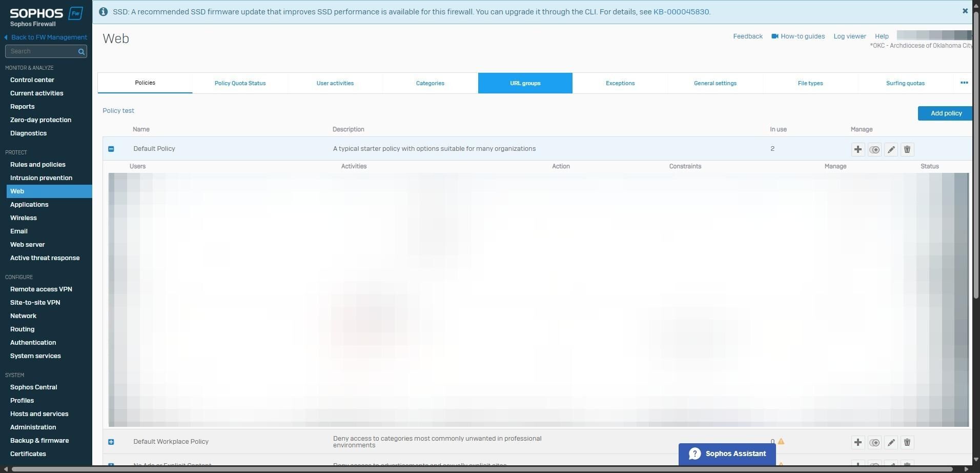980x473 pixels.
Task: Navigate to Profiles
Action: click(x=22, y=401)
